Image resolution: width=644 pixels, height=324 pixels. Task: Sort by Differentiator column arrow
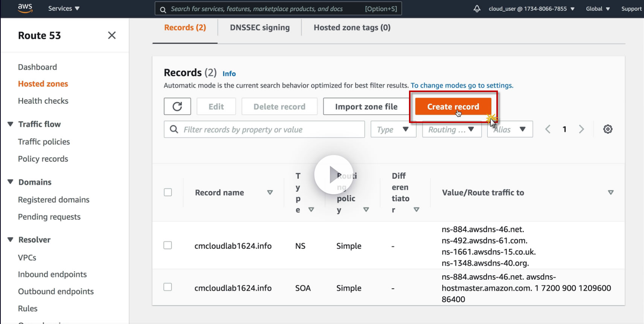417,209
